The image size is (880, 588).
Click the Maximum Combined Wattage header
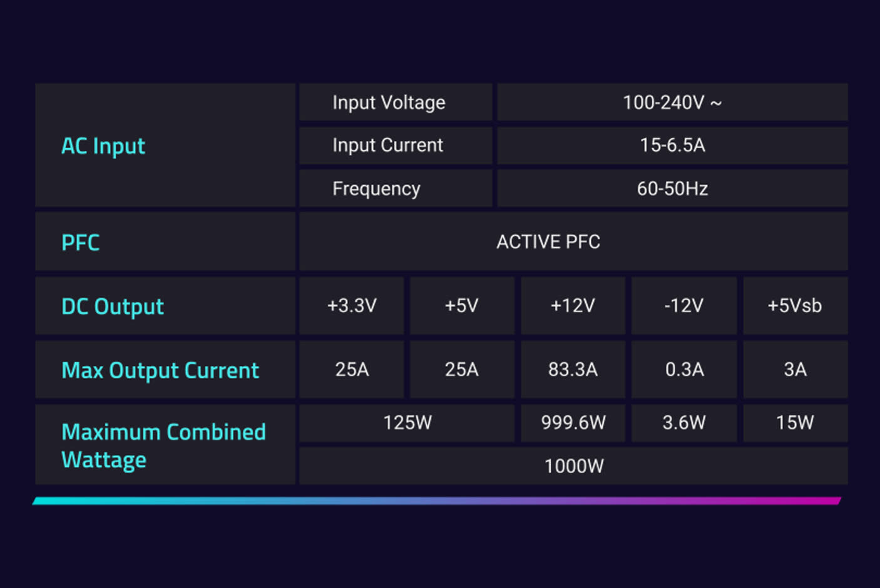point(163,445)
